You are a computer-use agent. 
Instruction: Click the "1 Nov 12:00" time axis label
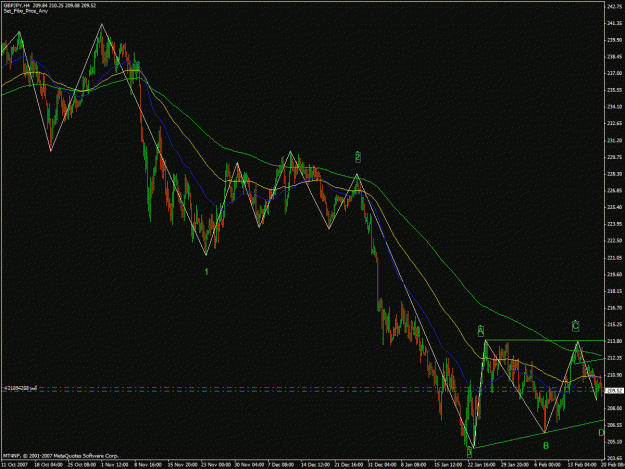click(x=115, y=465)
